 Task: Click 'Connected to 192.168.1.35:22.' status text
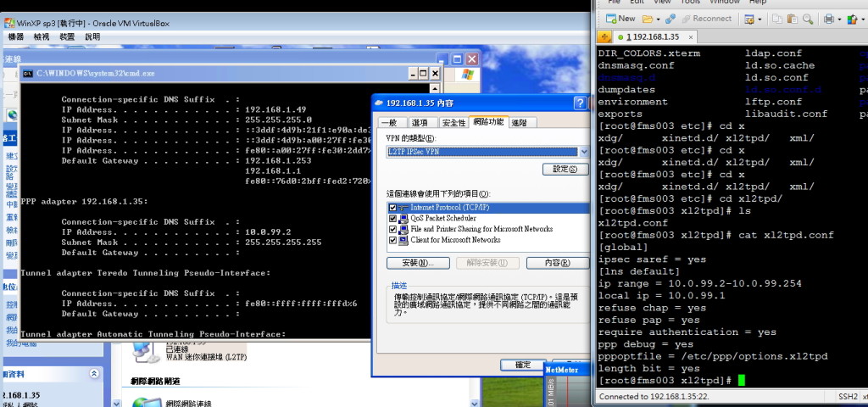point(654,397)
